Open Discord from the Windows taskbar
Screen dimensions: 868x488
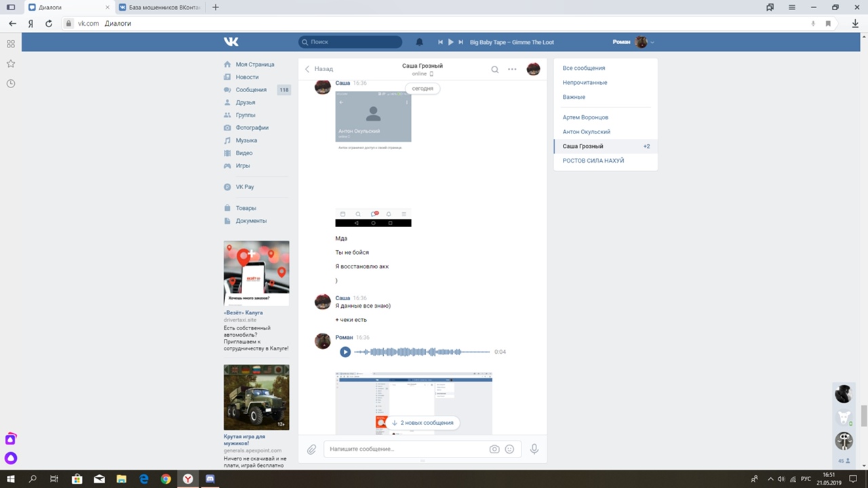pos(210,479)
